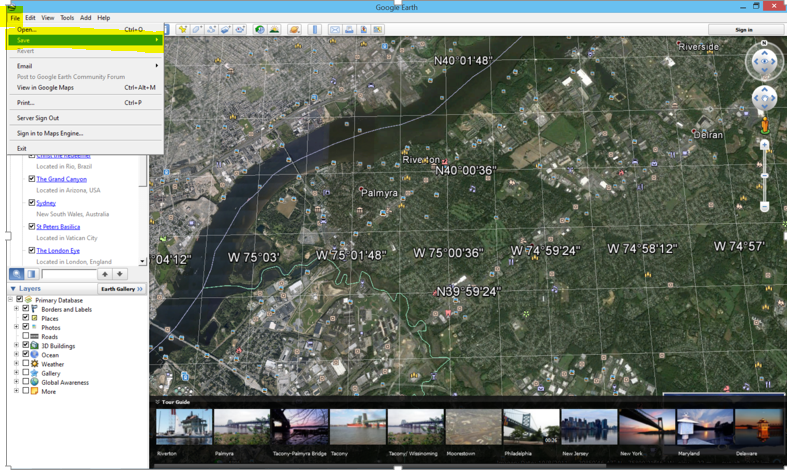
Task: Click the Record a Tour icon
Action: (x=240, y=30)
